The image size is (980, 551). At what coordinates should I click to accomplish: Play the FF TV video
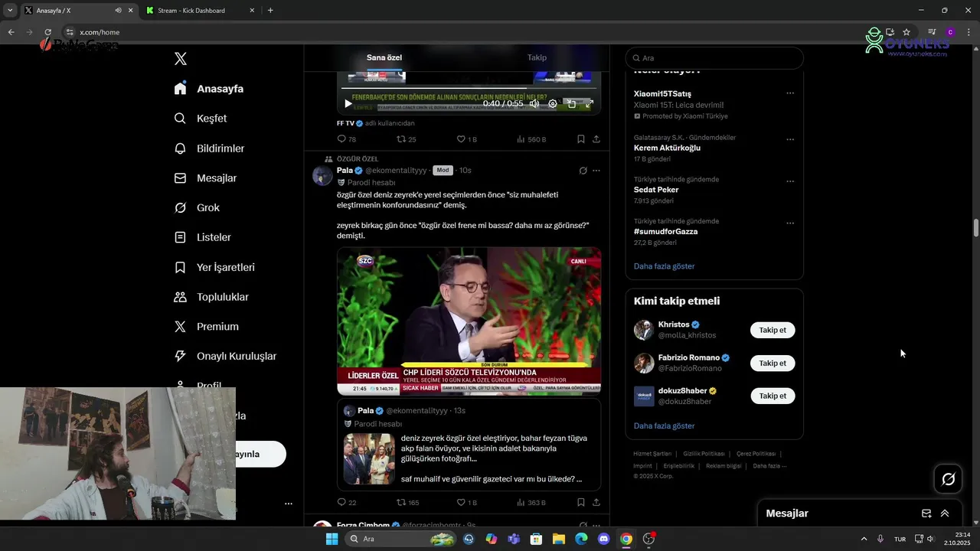(348, 103)
